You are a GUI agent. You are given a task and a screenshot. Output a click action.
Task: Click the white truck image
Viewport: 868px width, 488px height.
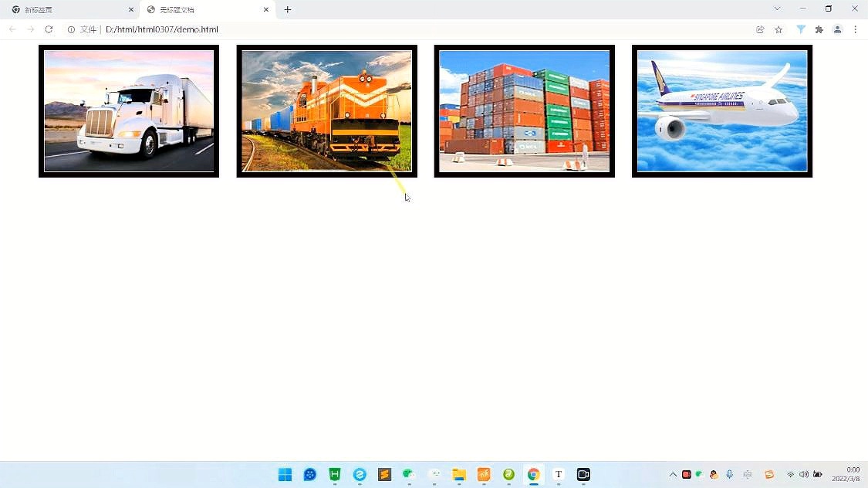pyautogui.click(x=129, y=110)
